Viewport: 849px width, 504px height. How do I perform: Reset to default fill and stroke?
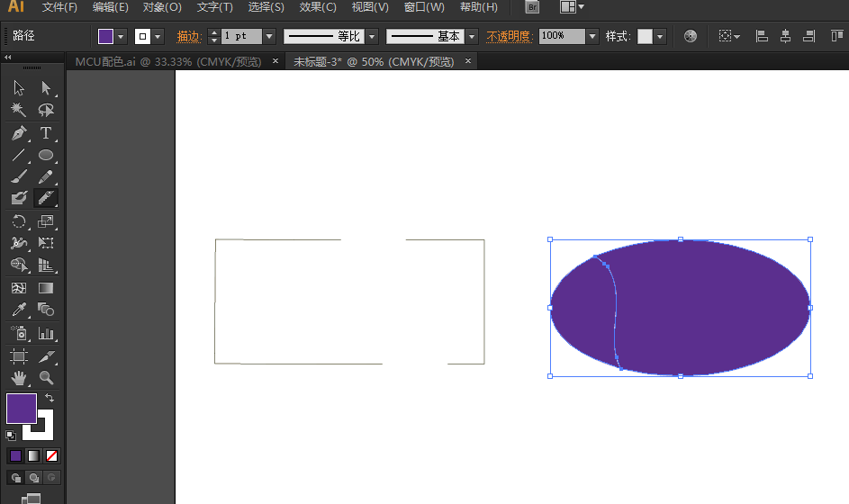pyautogui.click(x=11, y=436)
